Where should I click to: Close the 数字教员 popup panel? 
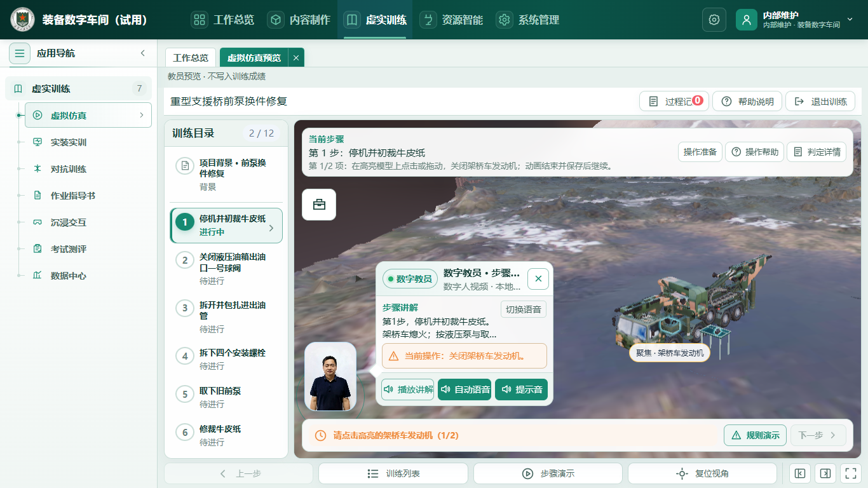coord(538,278)
